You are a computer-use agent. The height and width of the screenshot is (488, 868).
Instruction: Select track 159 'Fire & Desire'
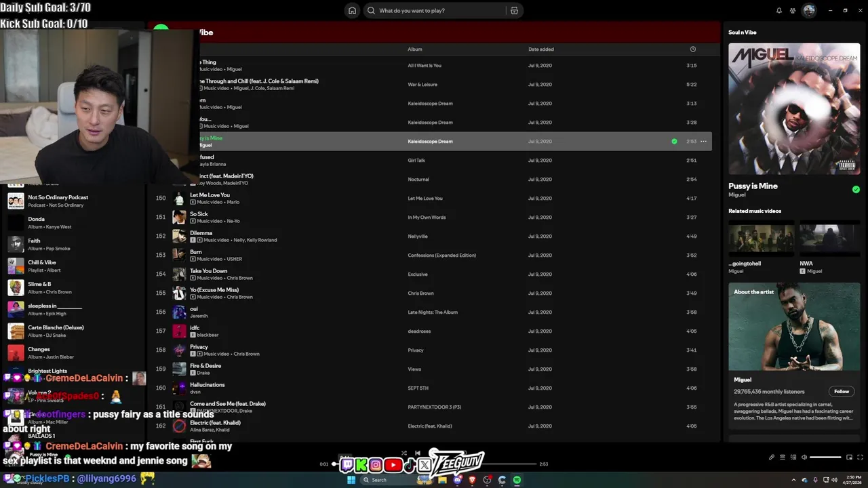(x=434, y=369)
